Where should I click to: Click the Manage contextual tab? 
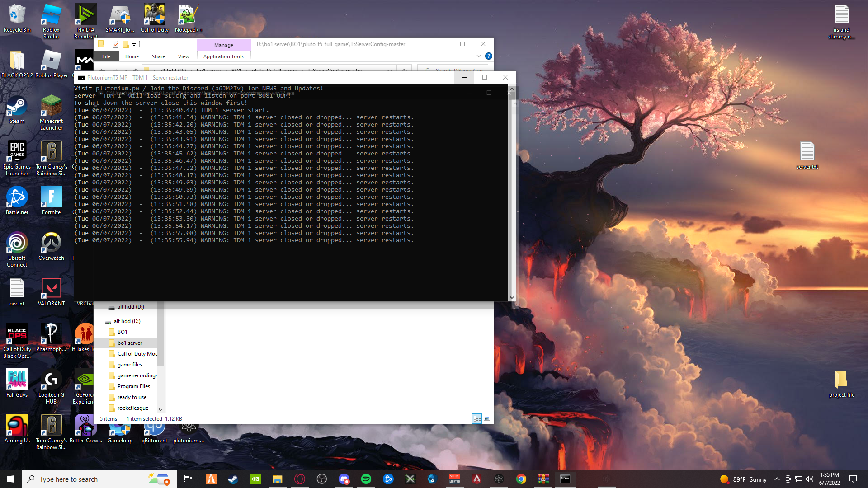[224, 45]
